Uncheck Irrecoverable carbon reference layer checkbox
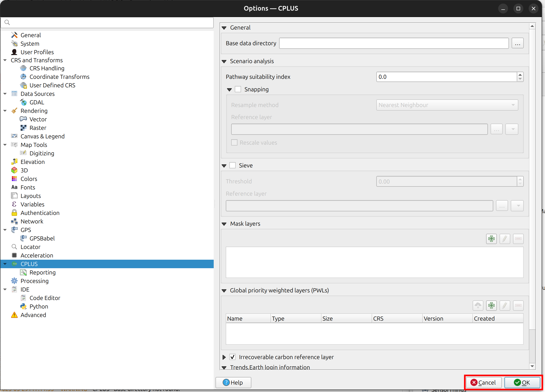545x392 pixels. pos(232,357)
